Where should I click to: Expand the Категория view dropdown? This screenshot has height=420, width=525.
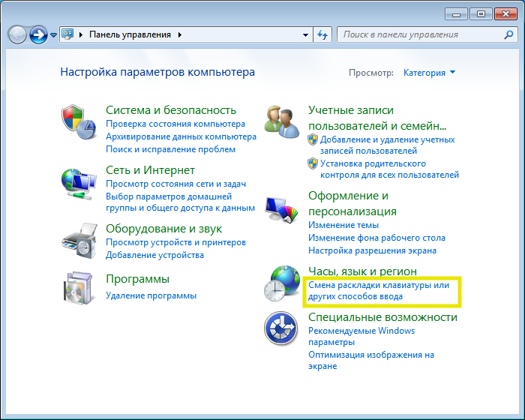click(x=429, y=73)
